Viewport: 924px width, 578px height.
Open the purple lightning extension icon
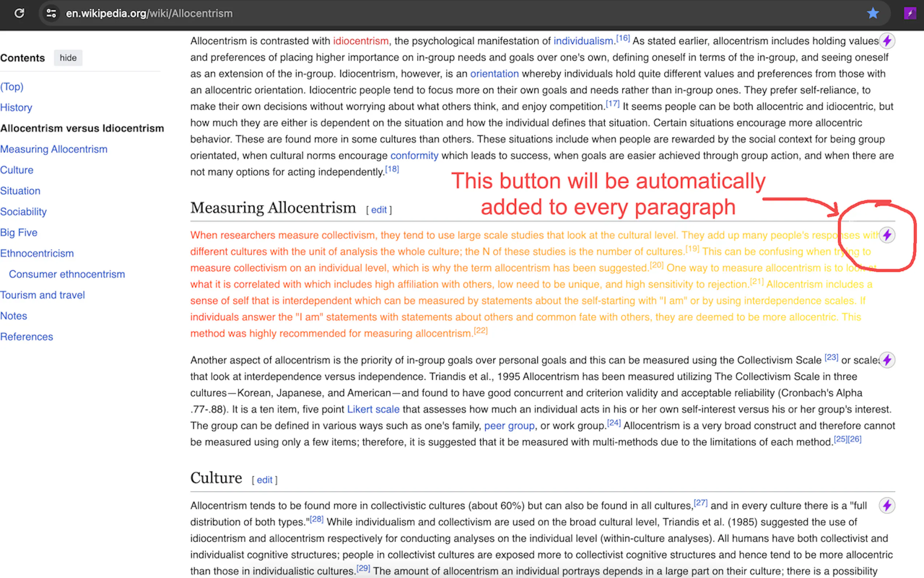click(x=910, y=13)
